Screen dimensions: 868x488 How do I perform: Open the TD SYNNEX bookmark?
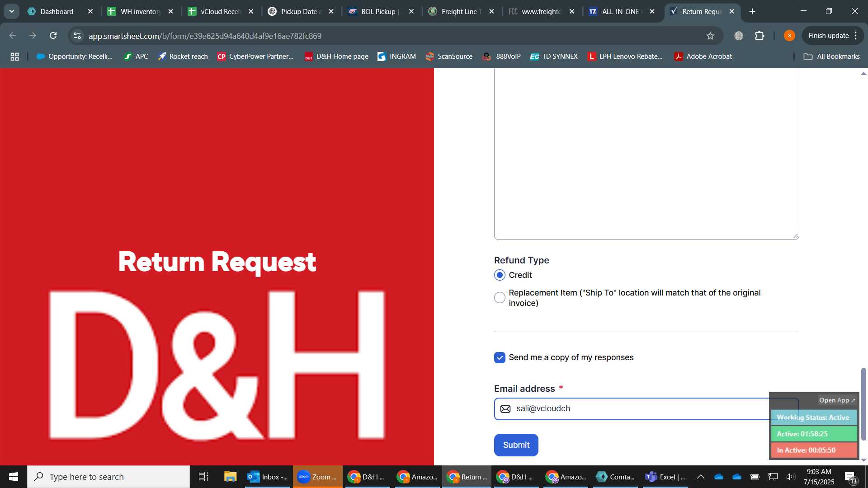pyautogui.click(x=554, y=56)
